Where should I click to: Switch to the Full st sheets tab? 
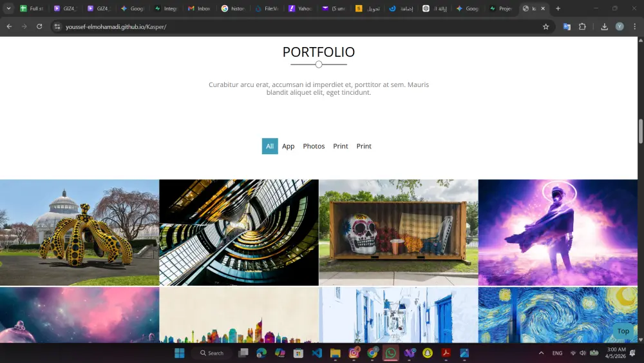(x=32, y=8)
